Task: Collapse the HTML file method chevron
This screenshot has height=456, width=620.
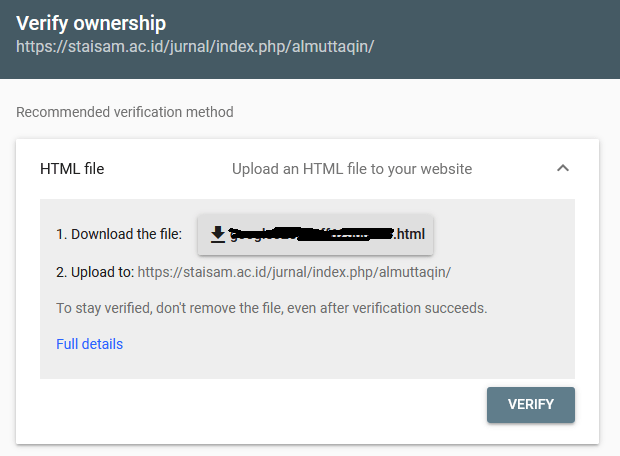Action: [563, 168]
